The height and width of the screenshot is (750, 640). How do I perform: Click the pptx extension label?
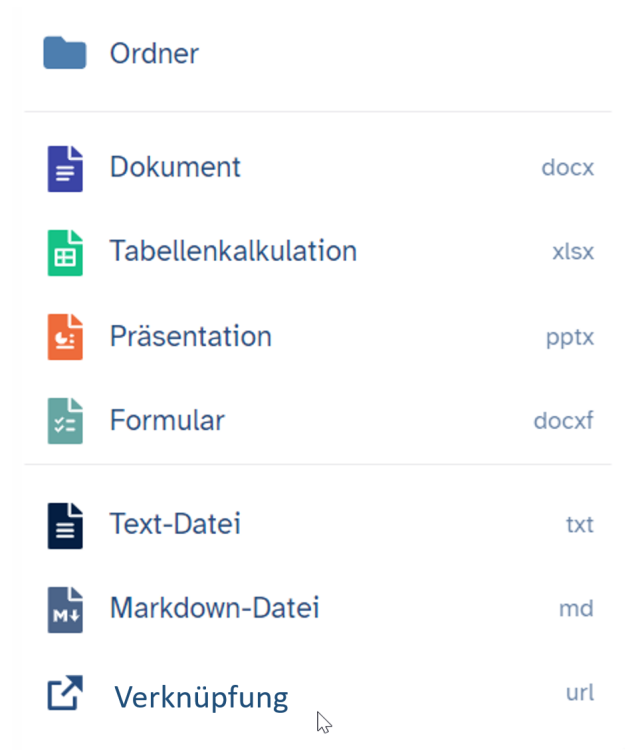click(570, 338)
